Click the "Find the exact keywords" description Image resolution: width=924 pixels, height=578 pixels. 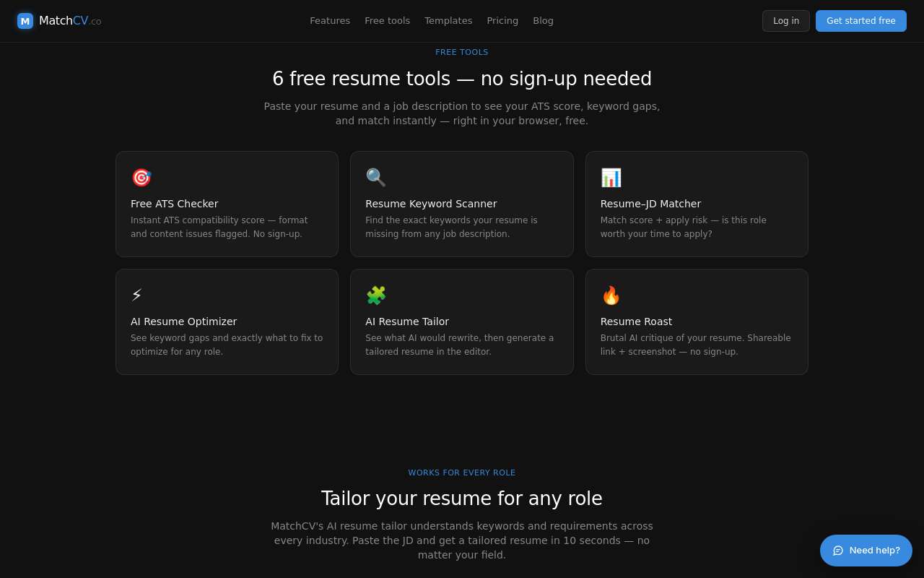click(x=451, y=227)
